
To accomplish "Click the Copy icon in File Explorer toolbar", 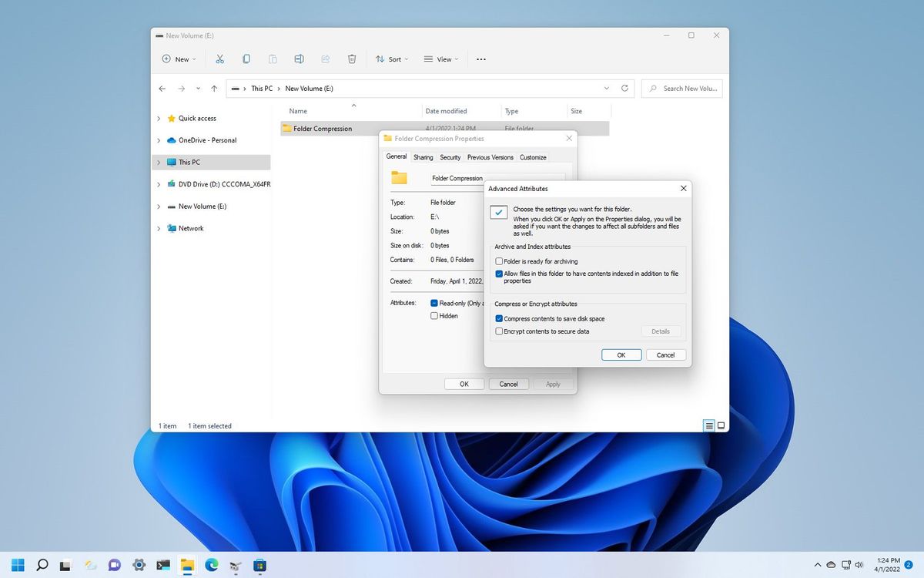I will [246, 59].
